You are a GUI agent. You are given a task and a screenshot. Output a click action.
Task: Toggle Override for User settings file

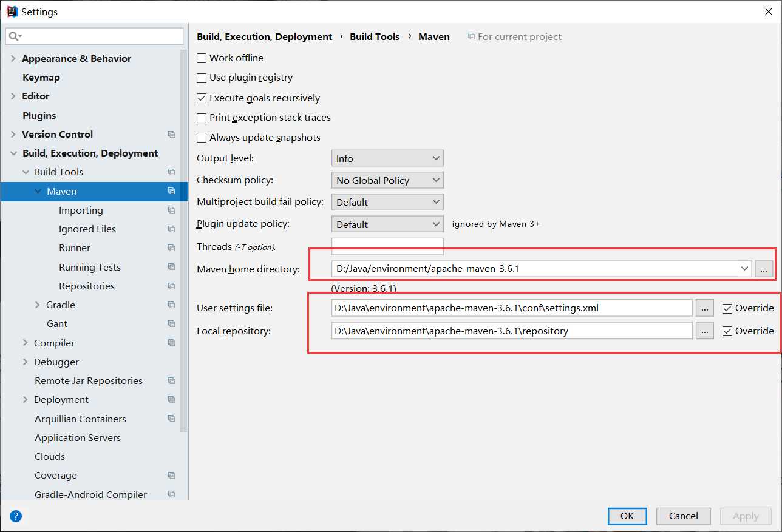coord(727,308)
